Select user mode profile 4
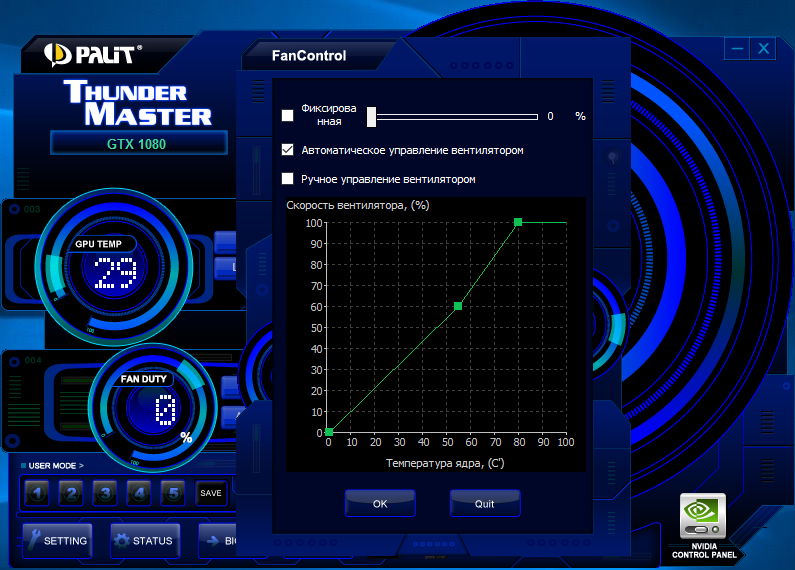 pyautogui.click(x=139, y=493)
